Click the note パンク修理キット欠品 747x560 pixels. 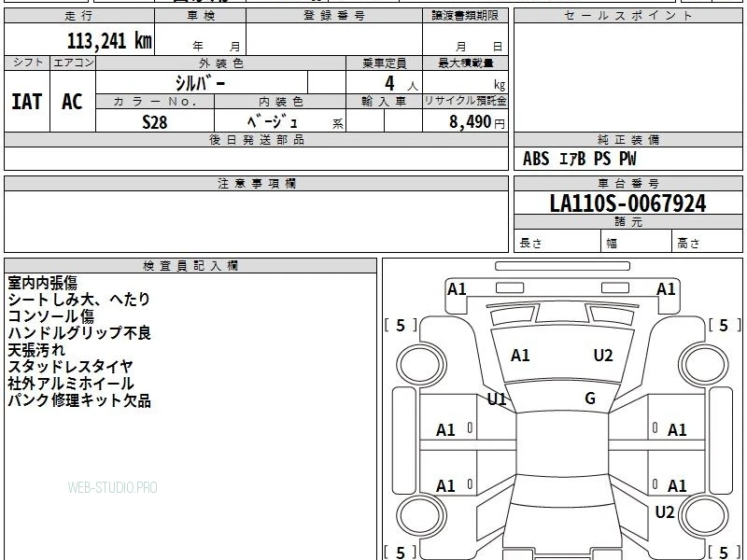pyautogui.click(x=79, y=400)
